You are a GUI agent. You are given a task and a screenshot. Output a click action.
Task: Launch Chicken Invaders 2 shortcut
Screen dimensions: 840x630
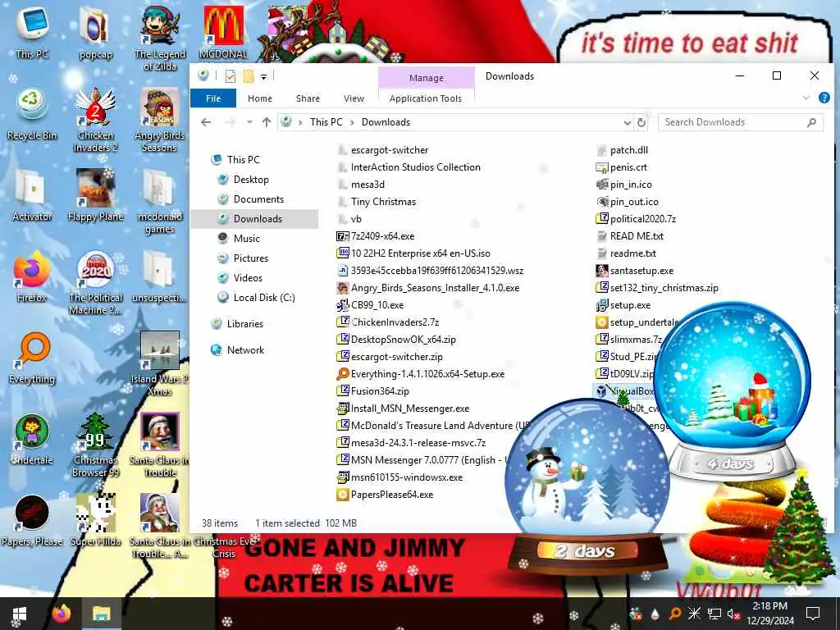pyautogui.click(x=95, y=120)
